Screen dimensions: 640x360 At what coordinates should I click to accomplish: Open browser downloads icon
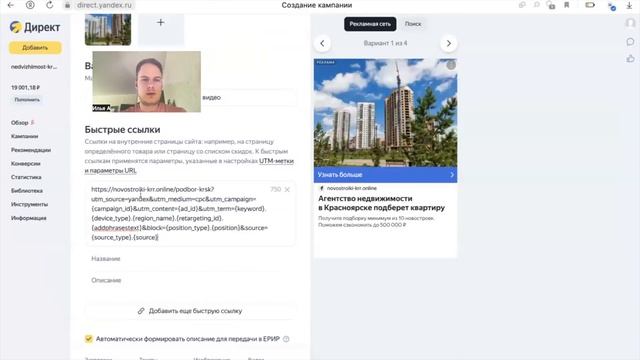pyautogui.click(x=629, y=5)
